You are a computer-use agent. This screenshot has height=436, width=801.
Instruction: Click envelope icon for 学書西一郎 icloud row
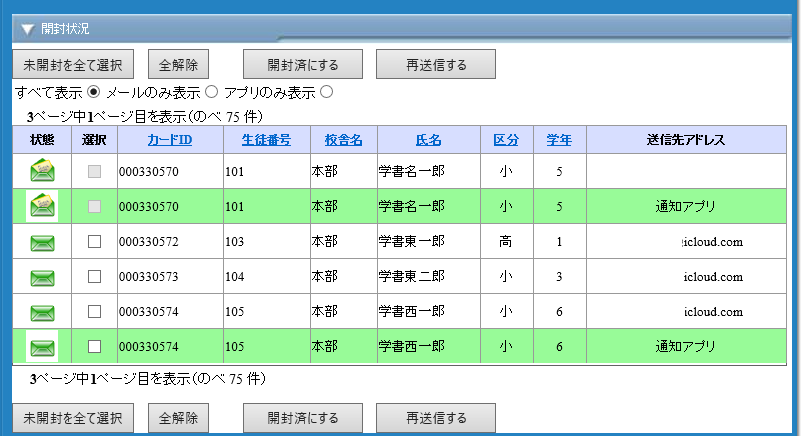pyautogui.click(x=42, y=312)
